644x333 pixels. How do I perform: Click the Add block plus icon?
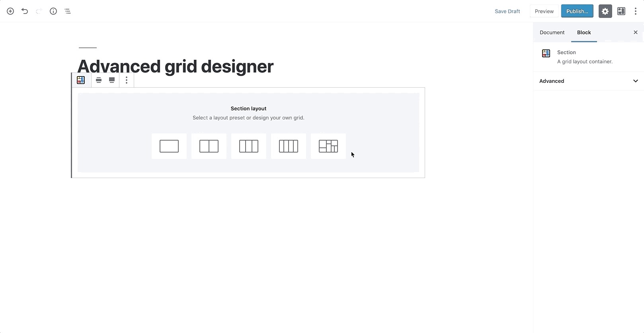pos(10,11)
